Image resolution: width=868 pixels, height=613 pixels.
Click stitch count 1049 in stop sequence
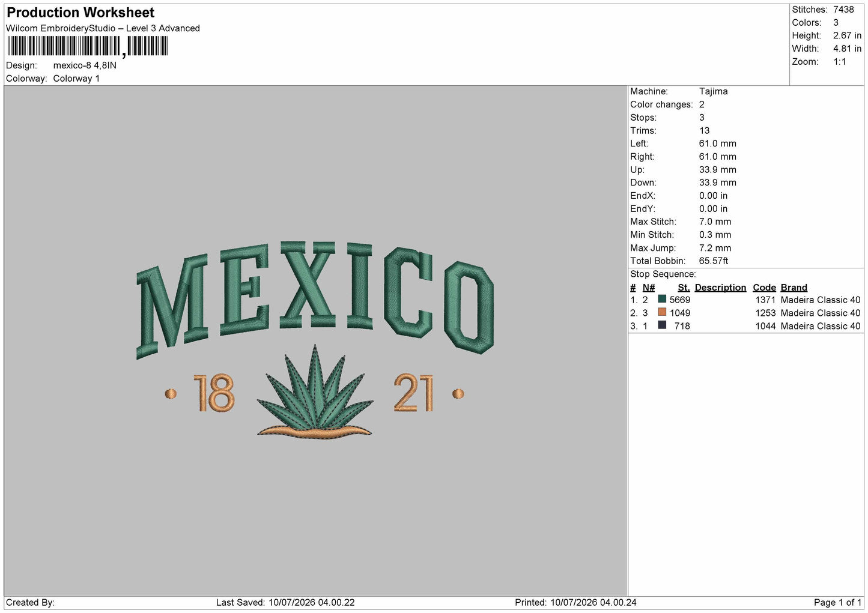click(x=680, y=313)
